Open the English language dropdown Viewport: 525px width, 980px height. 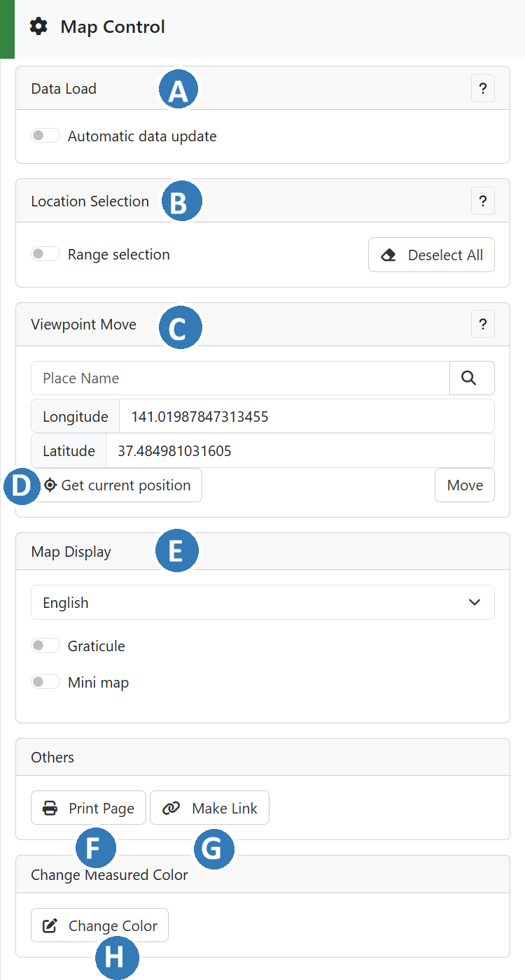point(262,602)
